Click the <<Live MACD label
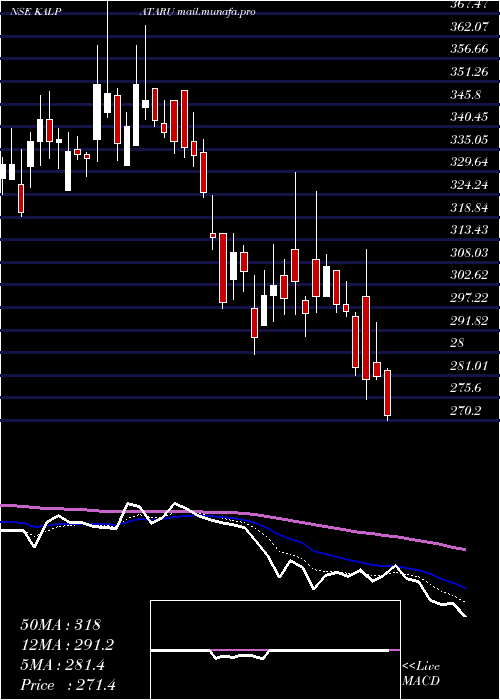500x700 pixels. 421,674
